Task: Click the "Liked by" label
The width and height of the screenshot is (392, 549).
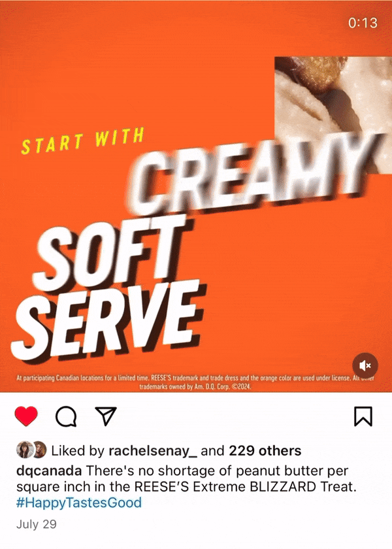Action: [78, 451]
